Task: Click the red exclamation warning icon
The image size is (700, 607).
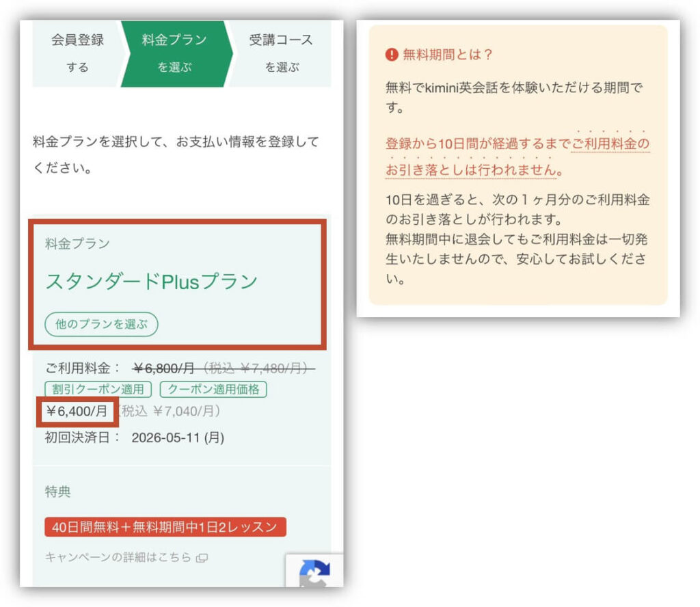Action: coord(392,55)
